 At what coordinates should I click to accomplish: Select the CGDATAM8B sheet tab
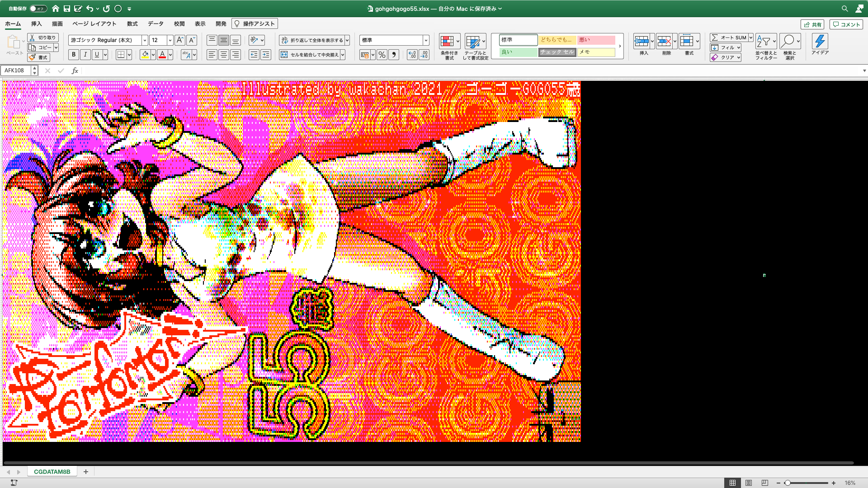(x=52, y=472)
